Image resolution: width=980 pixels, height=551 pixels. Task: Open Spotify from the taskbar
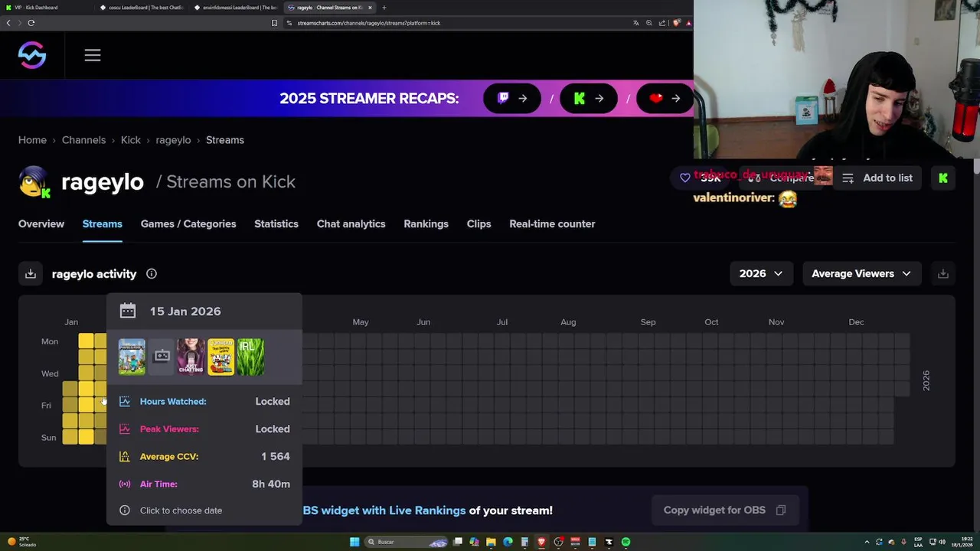pos(626,542)
